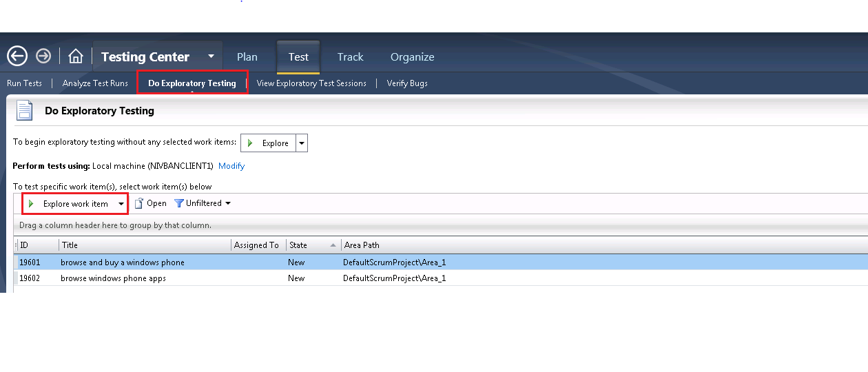Screen dimensions: 868x372
Task: Expand the Testing Center dropdown
Action: point(211,56)
